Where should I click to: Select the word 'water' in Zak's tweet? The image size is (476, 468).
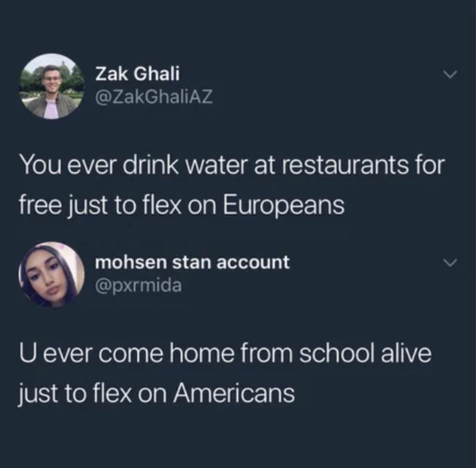(x=217, y=165)
